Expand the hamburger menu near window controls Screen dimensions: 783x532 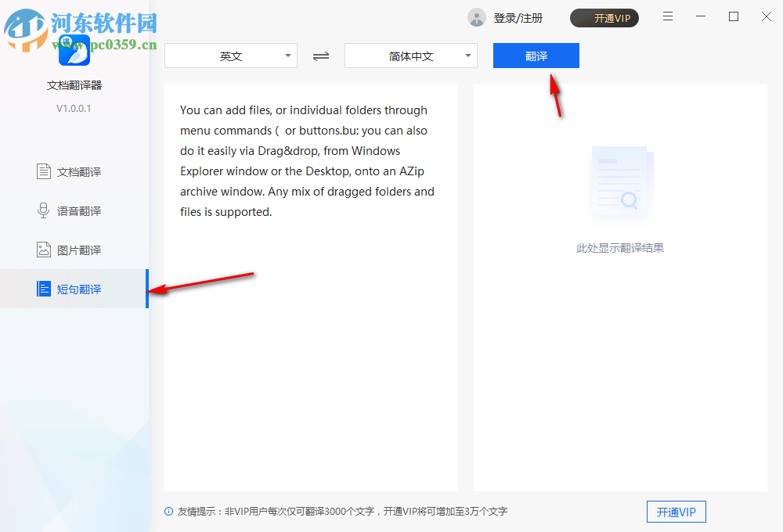tap(667, 16)
